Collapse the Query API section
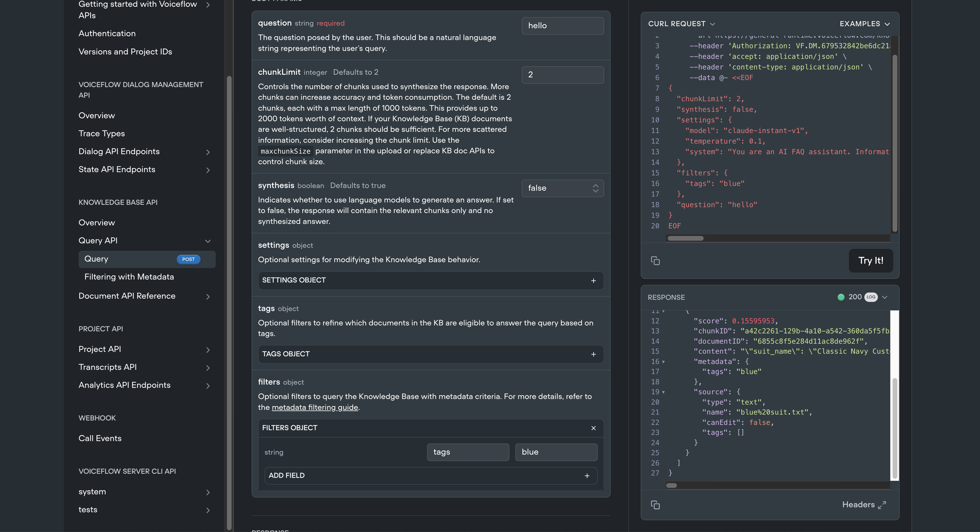 [x=208, y=241]
